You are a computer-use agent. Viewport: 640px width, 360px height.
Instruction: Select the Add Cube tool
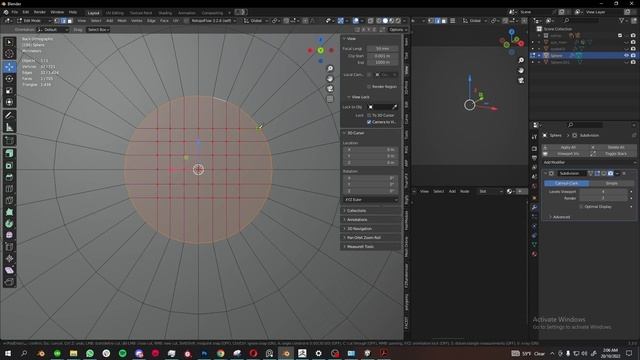click(9, 141)
